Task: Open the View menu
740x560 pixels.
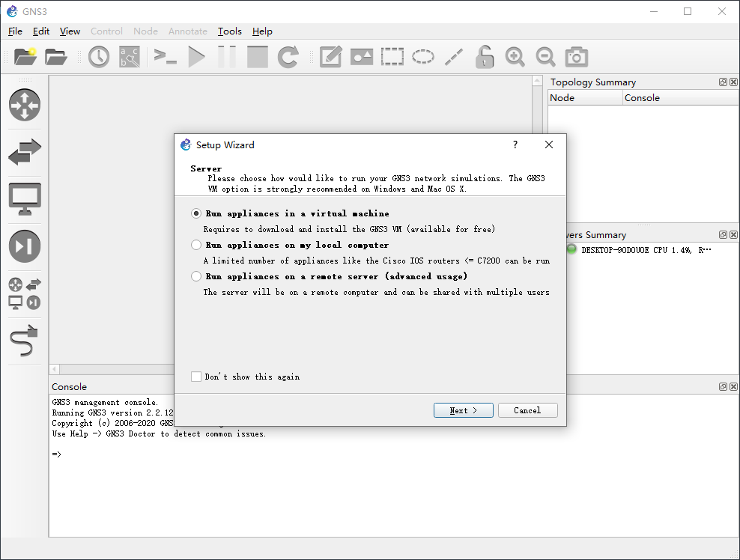Action: (70, 31)
